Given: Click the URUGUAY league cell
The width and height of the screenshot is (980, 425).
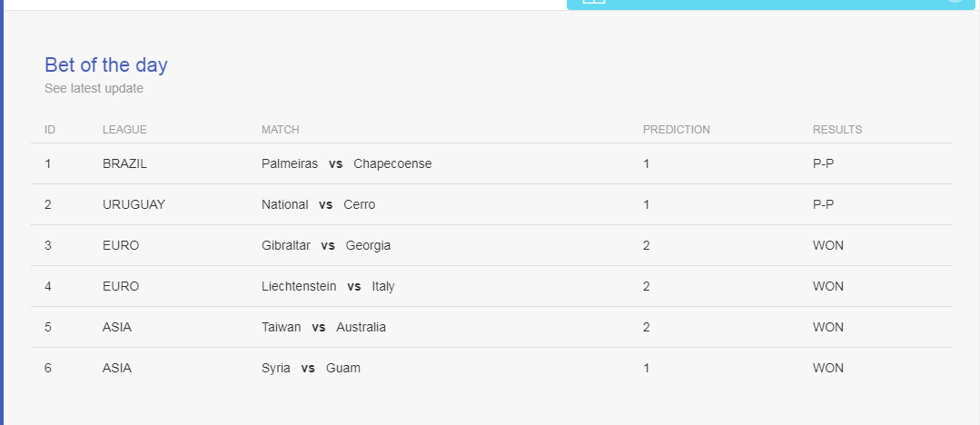Looking at the screenshot, I should click(x=134, y=204).
